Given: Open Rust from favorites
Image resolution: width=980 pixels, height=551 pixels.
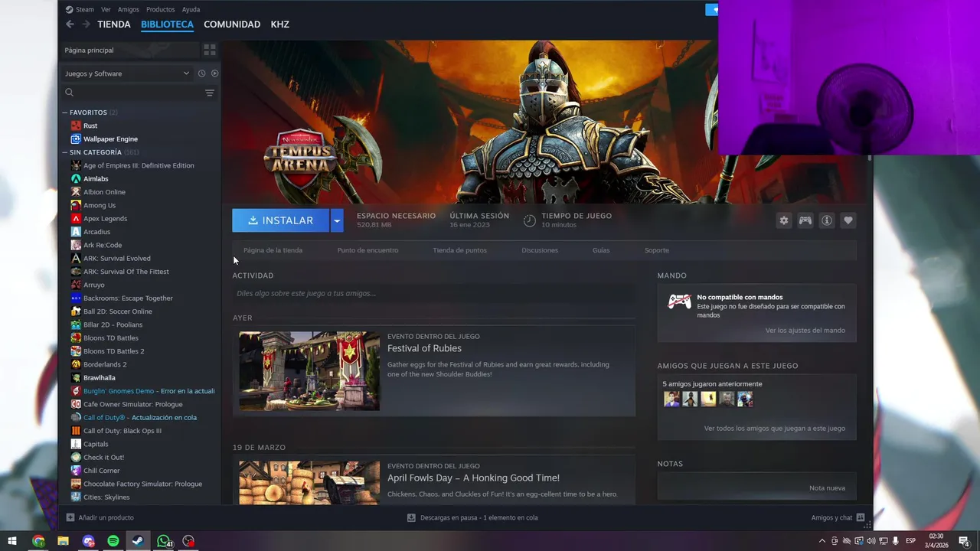Looking at the screenshot, I should [90, 126].
